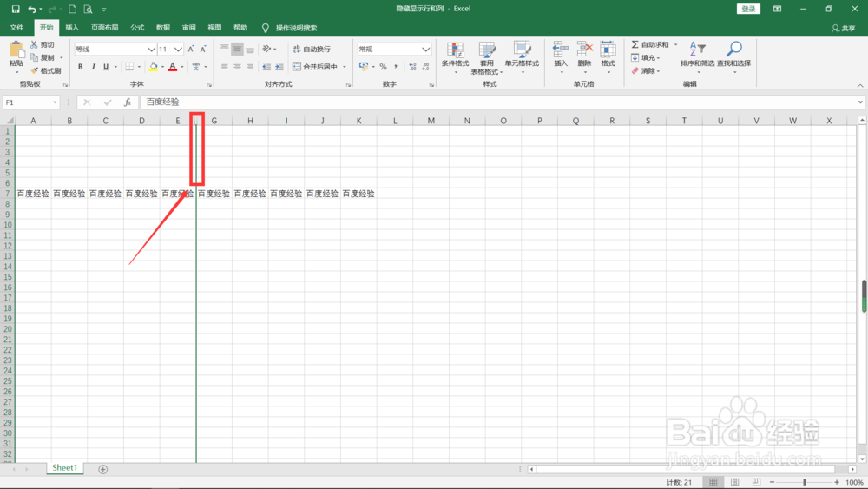Toggle Underline formatting
Image resolution: width=868 pixels, height=489 pixels.
point(106,67)
